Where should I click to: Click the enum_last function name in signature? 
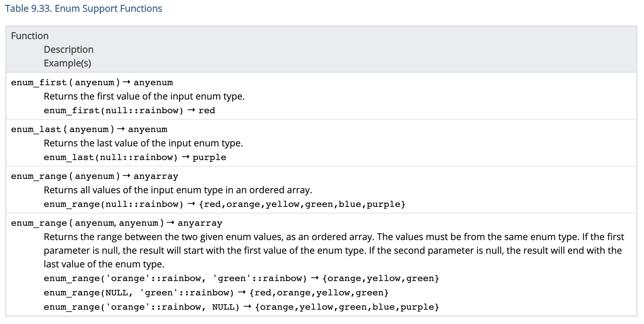pyautogui.click(x=36, y=129)
